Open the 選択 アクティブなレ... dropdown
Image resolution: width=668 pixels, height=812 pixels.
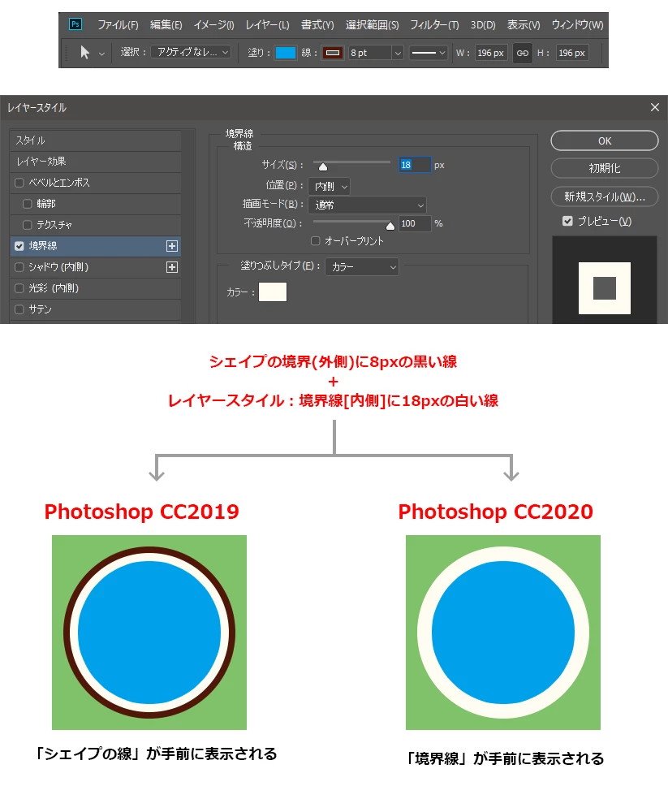(191, 52)
